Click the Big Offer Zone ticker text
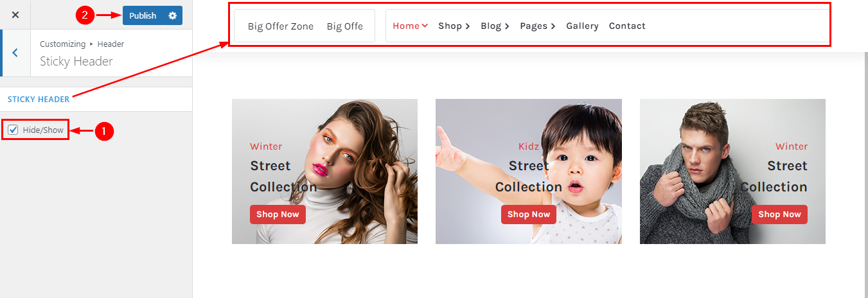Image resolution: width=868 pixels, height=298 pixels. click(281, 26)
